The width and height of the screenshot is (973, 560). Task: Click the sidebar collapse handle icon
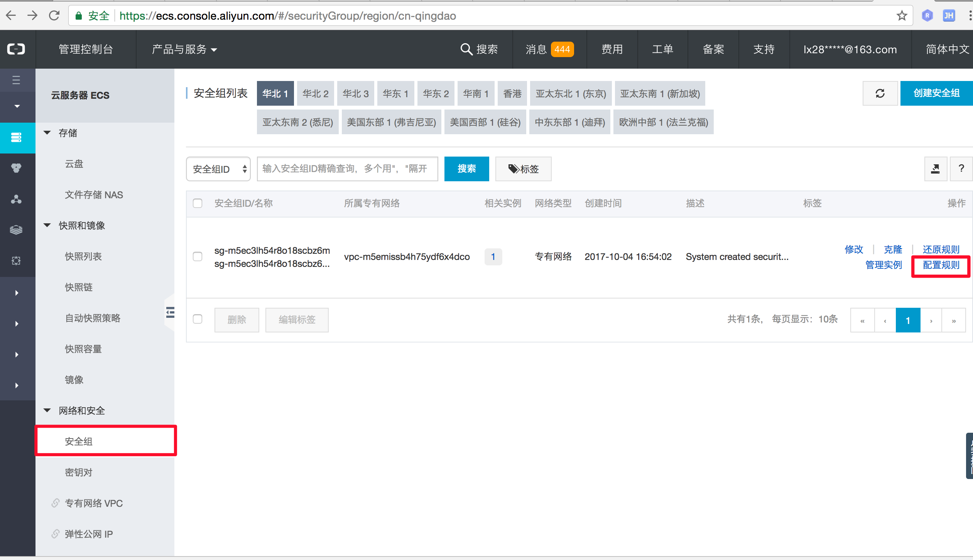(x=170, y=312)
